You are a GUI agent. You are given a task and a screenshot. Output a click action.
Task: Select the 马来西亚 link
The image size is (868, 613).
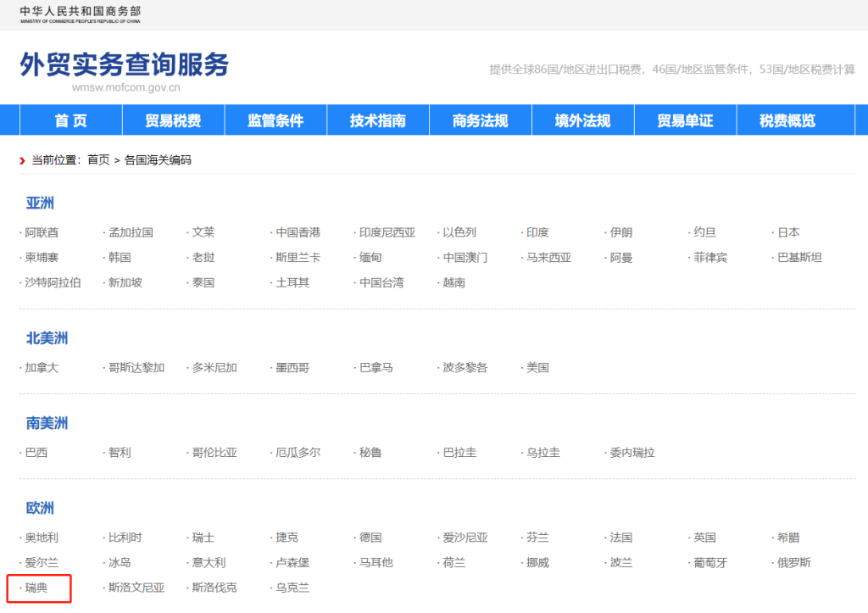click(548, 258)
